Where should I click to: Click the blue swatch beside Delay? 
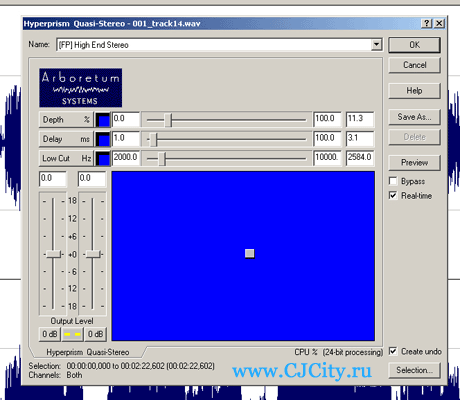[x=103, y=139]
